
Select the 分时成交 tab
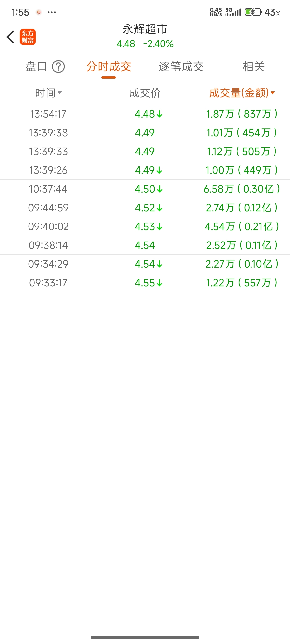point(109,67)
